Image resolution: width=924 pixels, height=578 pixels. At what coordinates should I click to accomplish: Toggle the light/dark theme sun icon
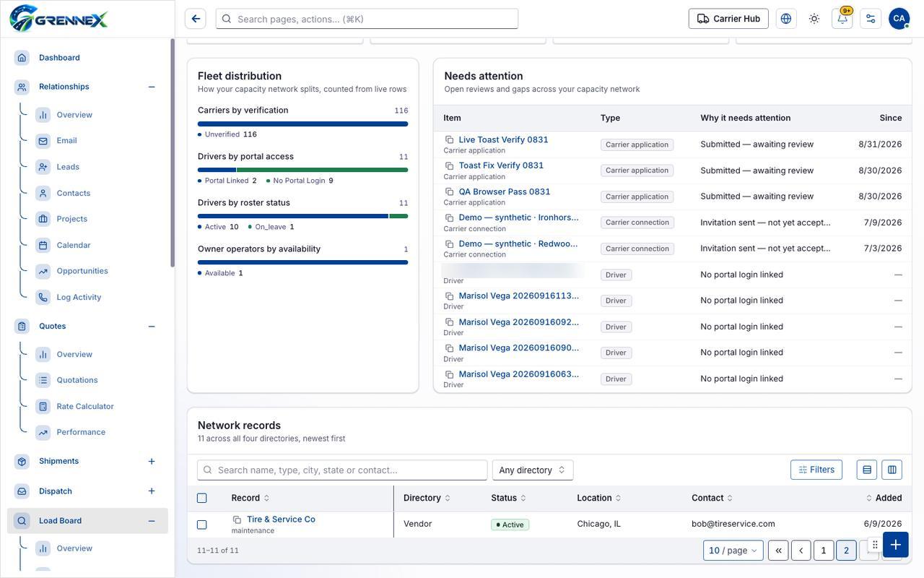click(x=814, y=19)
